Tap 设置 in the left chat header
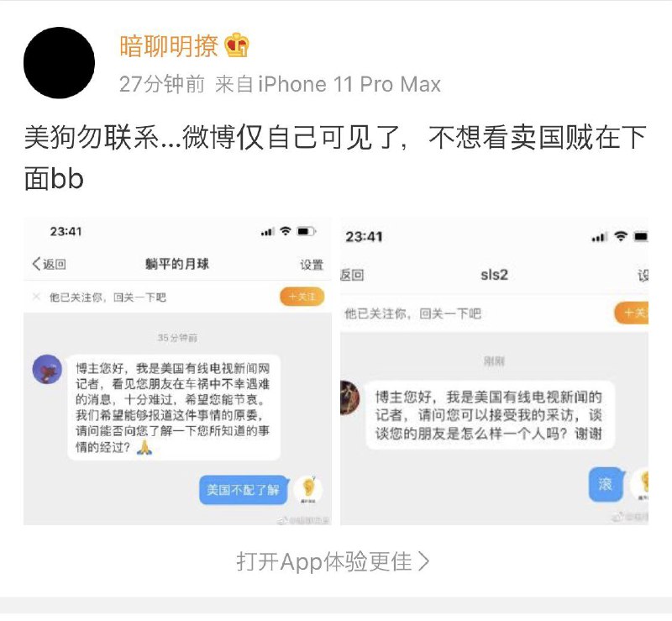 312,265
